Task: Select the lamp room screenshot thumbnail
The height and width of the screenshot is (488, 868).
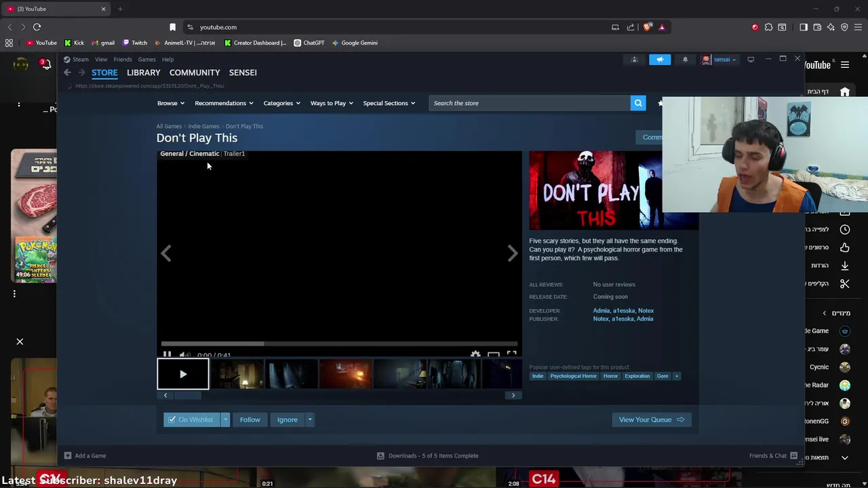Action: (237, 374)
